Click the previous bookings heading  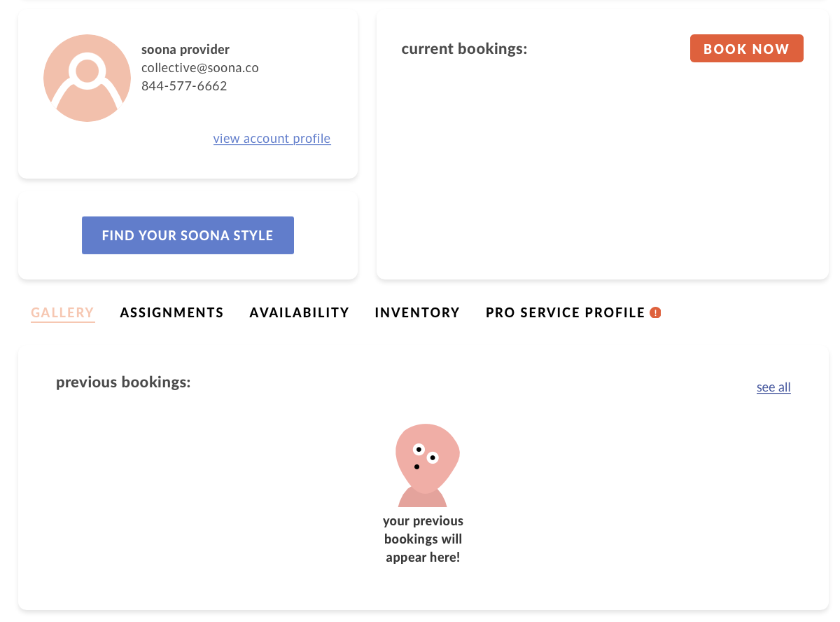[x=123, y=382]
